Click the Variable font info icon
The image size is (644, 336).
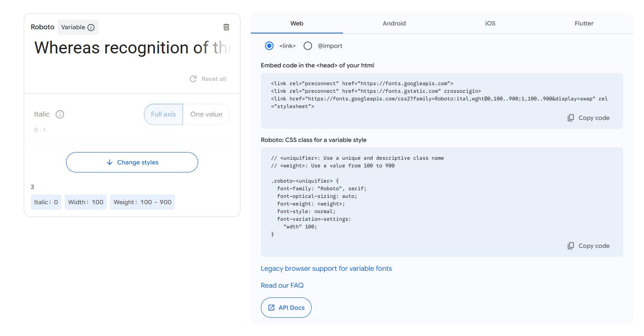pos(91,28)
